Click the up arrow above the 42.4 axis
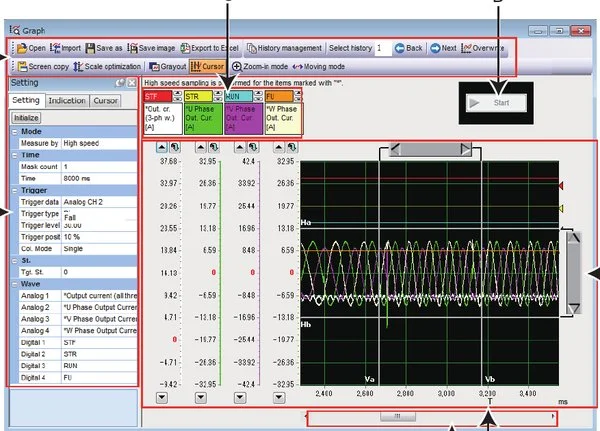The image size is (600, 431). 240,147
